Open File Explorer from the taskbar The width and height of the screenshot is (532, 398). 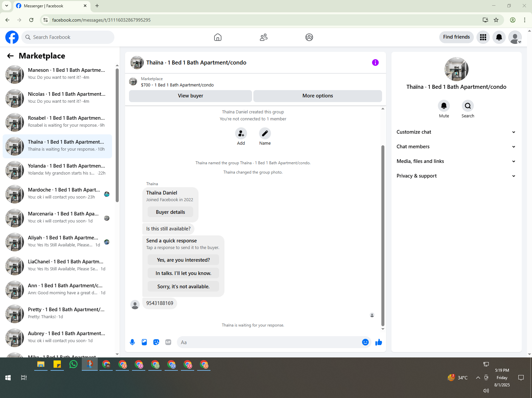tap(41, 364)
